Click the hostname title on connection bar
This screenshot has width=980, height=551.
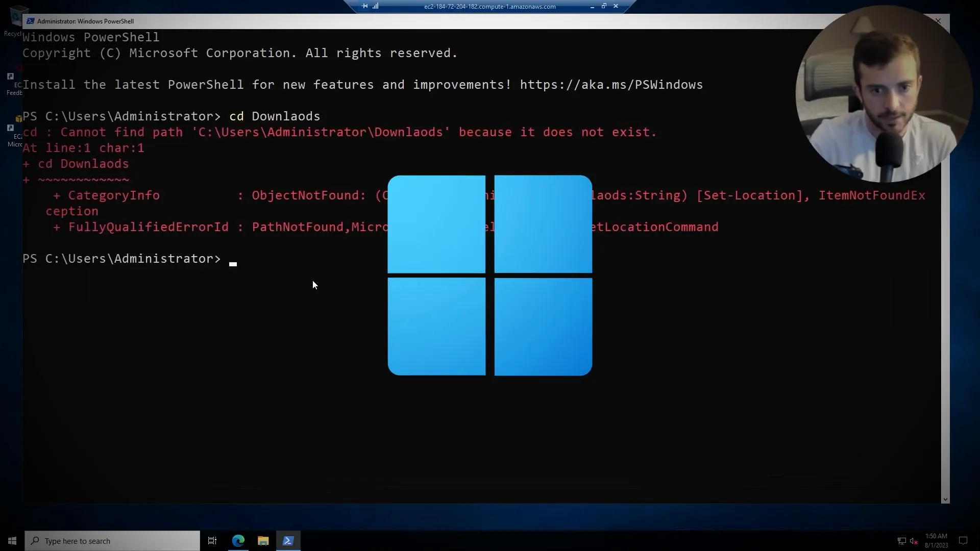(x=489, y=7)
